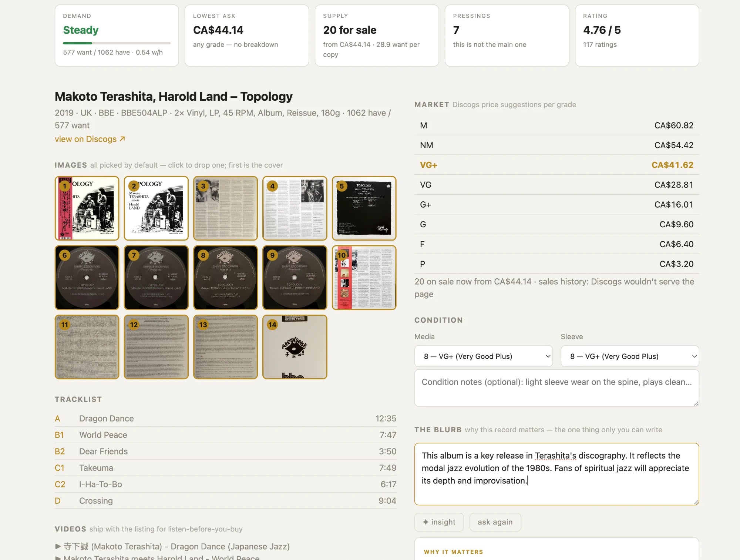Select track D Crossing
Viewport: 740px width, 560px height.
click(x=225, y=500)
